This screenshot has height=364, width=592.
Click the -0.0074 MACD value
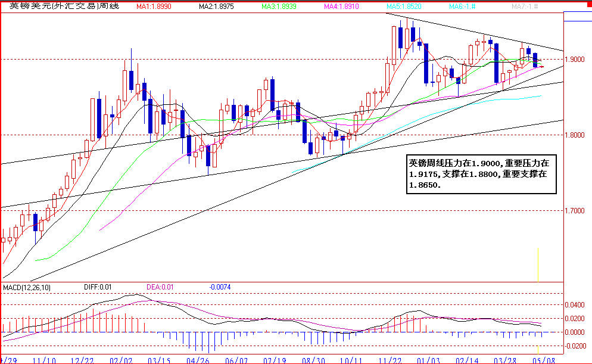coord(220,287)
